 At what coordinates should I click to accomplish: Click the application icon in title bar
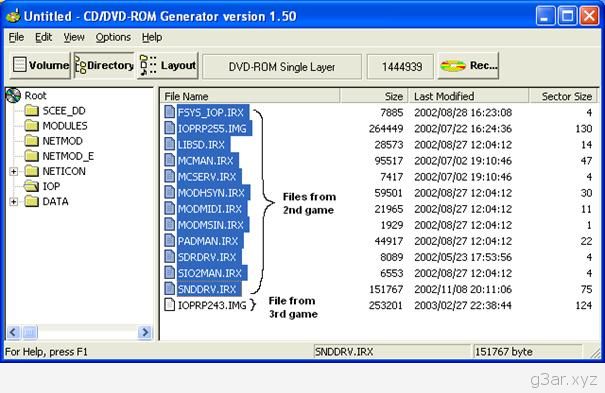13,16
